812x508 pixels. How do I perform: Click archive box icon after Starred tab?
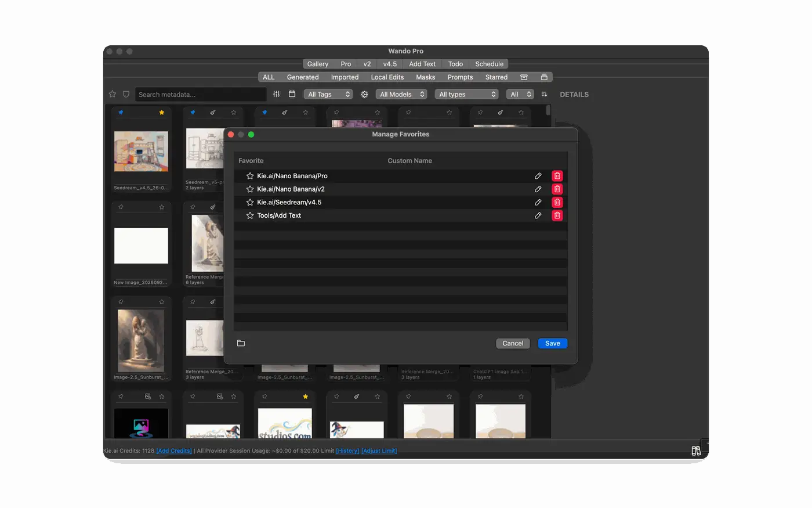point(524,77)
